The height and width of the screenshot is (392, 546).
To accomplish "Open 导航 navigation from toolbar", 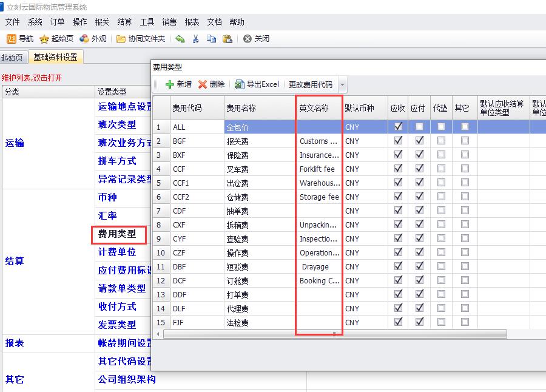I will pos(20,39).
